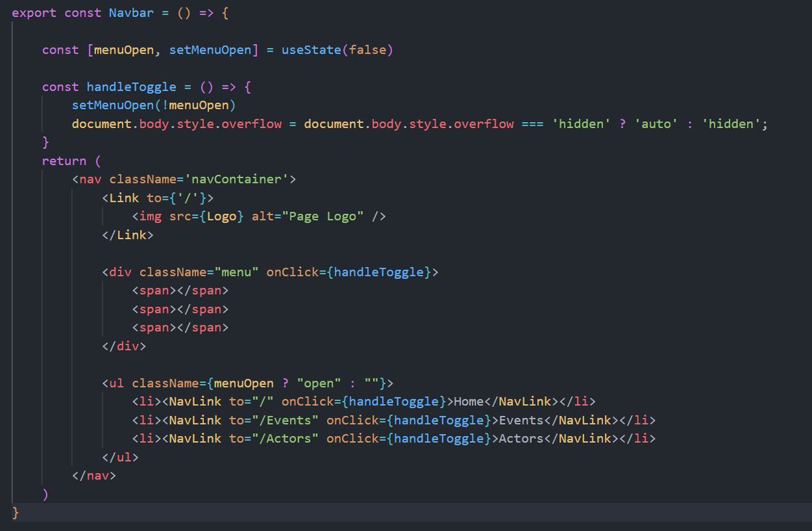Click the closing '</ul>' tag
Viewport: 812px width, 531px height.
click(x=120, y=456)
